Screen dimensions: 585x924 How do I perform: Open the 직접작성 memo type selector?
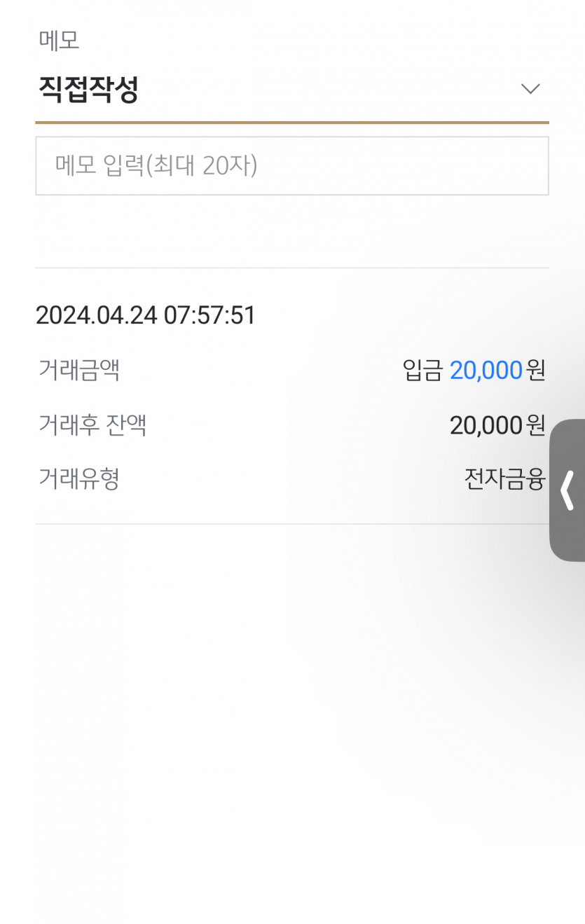coord(88,89)
